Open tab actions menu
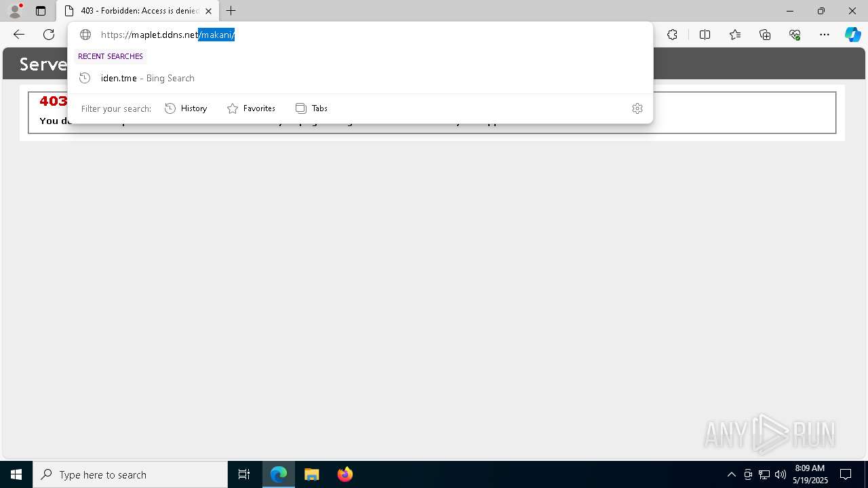This screenshot has height=488, width=868. click(x=41, y=11)
